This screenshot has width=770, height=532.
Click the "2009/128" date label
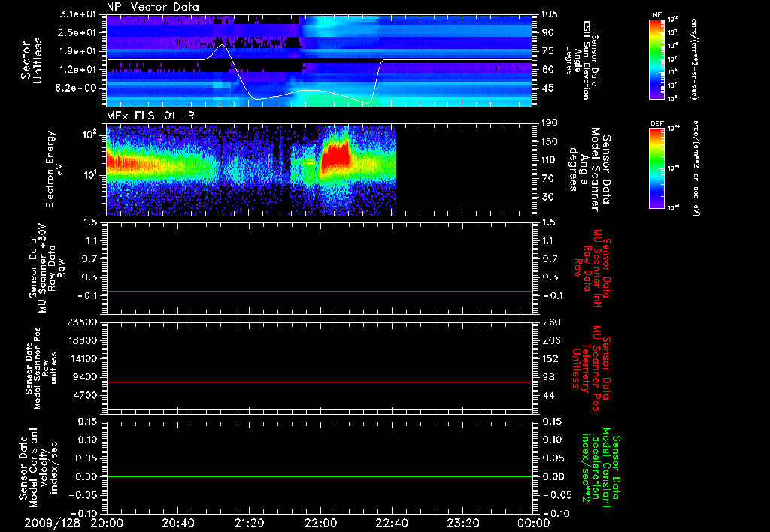(x=53, y=523)
